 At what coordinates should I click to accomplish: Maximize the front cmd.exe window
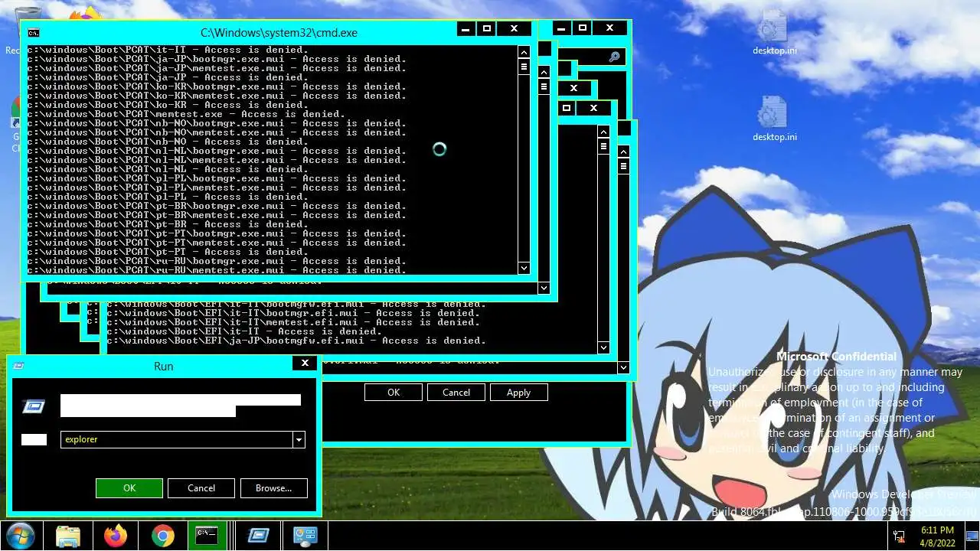point(487,29)
